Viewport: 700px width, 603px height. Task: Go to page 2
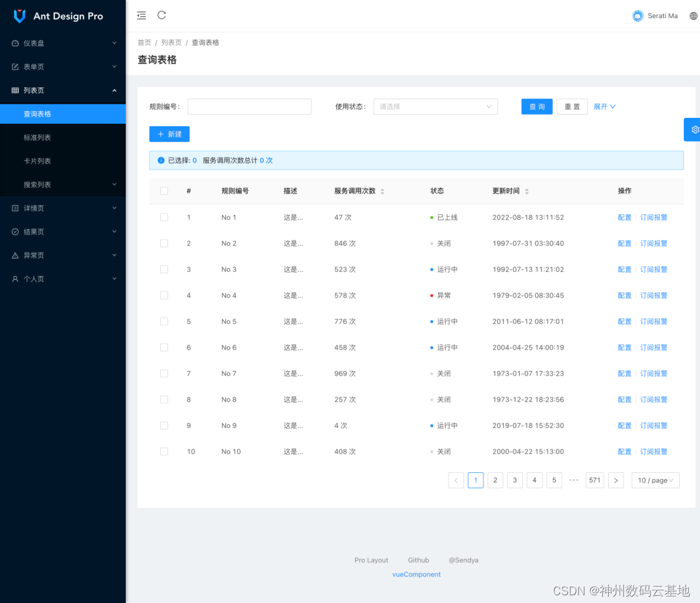tap(495, 481)
